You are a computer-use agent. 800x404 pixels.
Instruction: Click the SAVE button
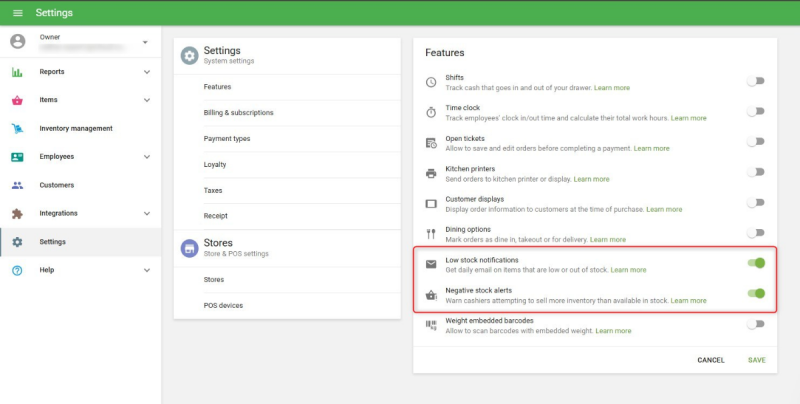pos(756,360)
